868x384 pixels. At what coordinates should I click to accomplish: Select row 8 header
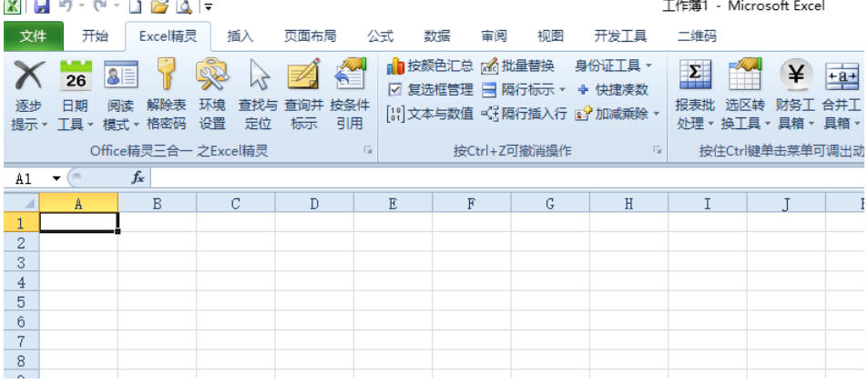click(22, 361)
